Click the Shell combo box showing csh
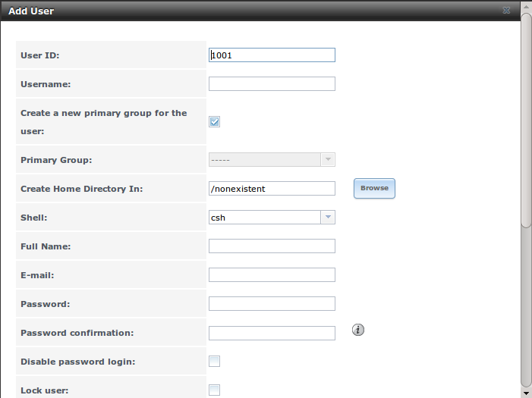Viewport: 532px width, 398px height. pos(264,218)
